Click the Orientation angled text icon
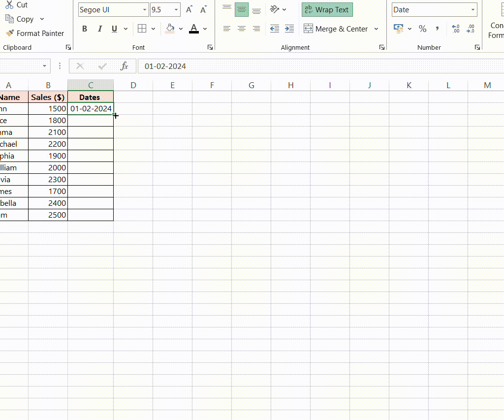 pos(275,9)
